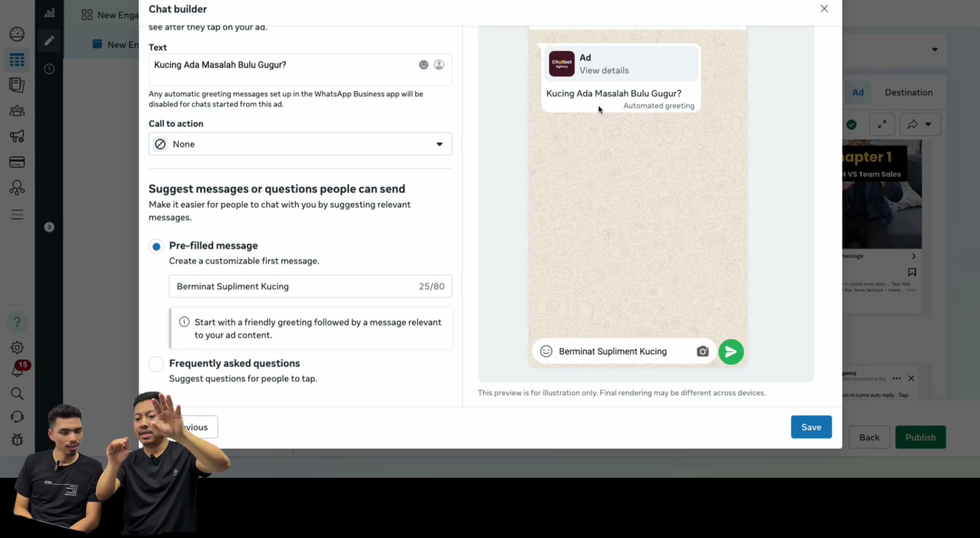Open the Call to action None dropdown

point(300,144)
